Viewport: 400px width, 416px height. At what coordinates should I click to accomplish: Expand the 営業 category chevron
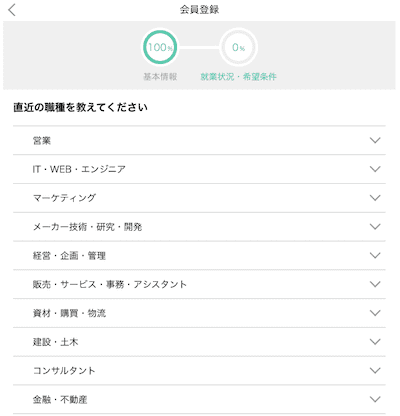[x=375, y=140]
